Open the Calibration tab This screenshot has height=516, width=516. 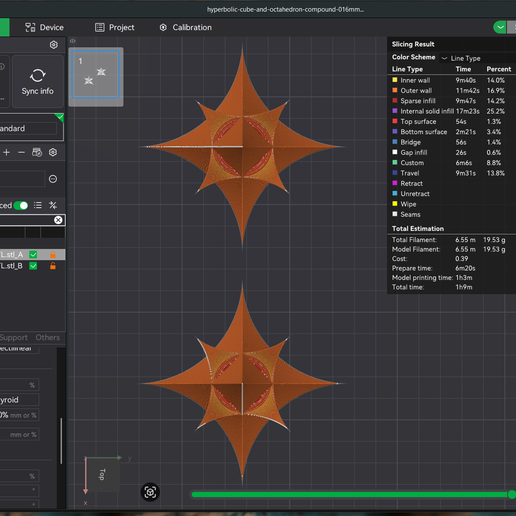[x=186, y=27]
